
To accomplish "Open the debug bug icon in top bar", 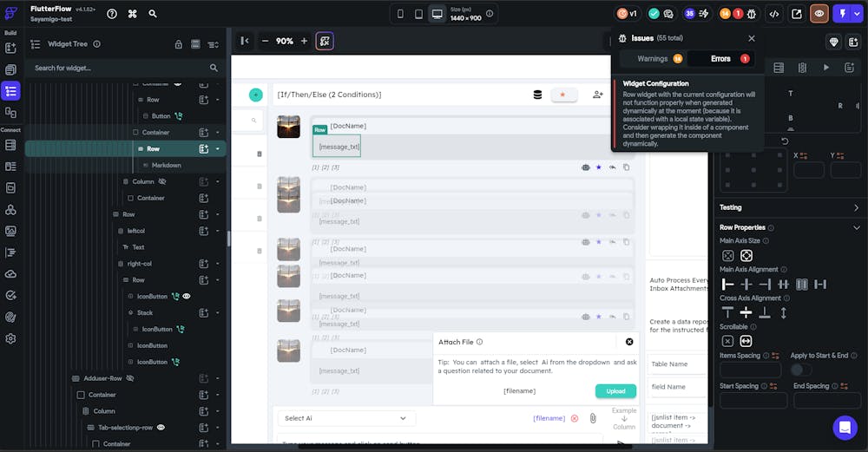I will tap(751, 14).
